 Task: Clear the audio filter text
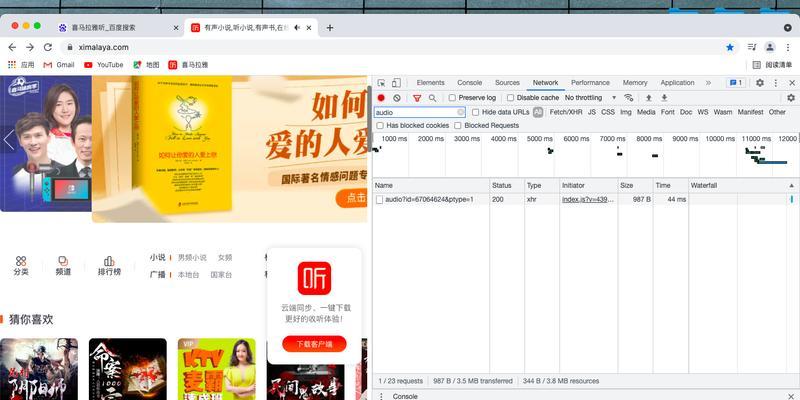(x=461, y=112)
